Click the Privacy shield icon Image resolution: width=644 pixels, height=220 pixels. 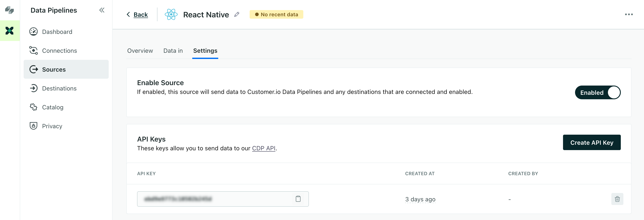pos(34,126)
